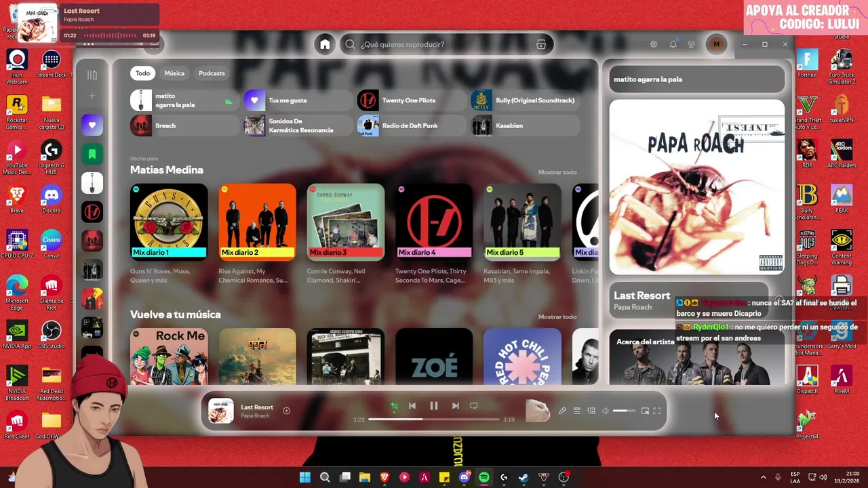Image resolution: width=868 pixels, height=488 pixels.
Task: Open the Twenty One Pilots shortcut
Action: (412, 100)
